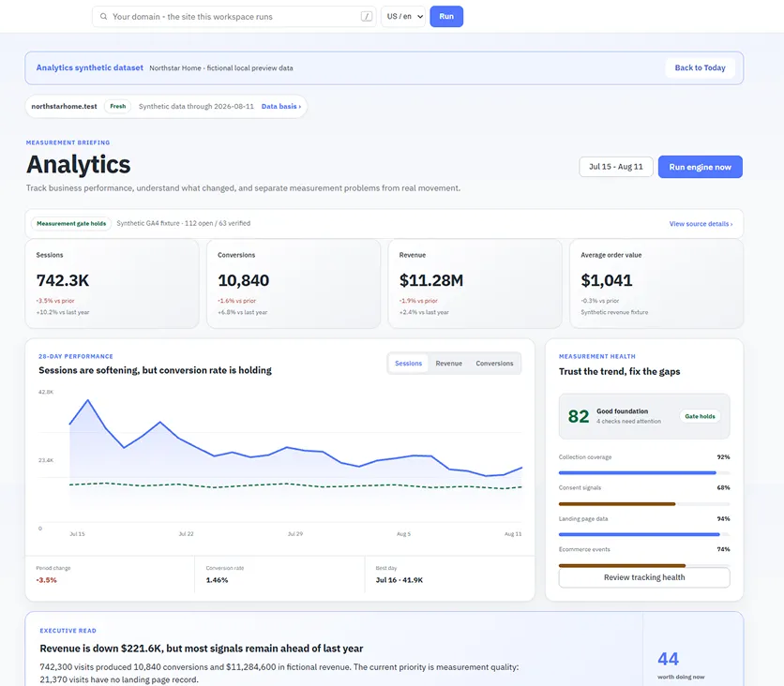The height and width of the screenshot is (686, 784).
Task: Click the northstarhome.test domain label
Action: 64,107
